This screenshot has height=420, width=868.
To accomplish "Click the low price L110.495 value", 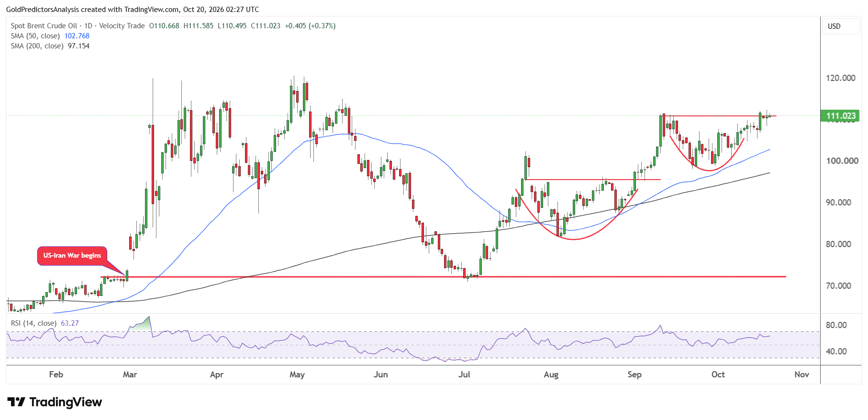I will (232, 26).
